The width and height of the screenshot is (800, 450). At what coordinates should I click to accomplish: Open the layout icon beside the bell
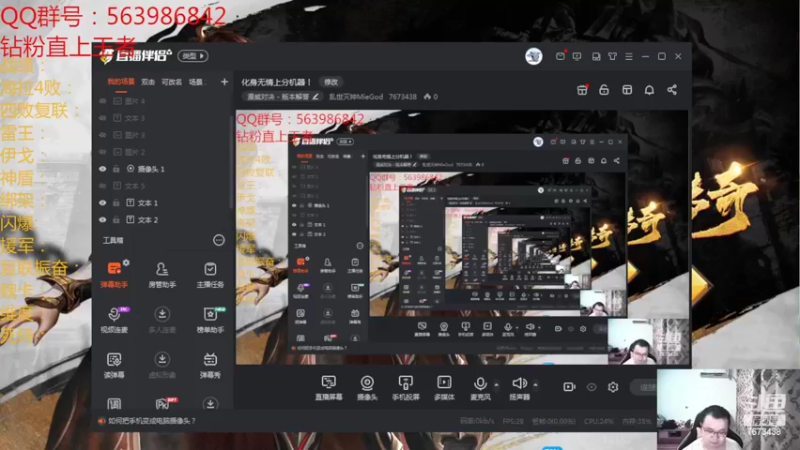coord(627,90)
